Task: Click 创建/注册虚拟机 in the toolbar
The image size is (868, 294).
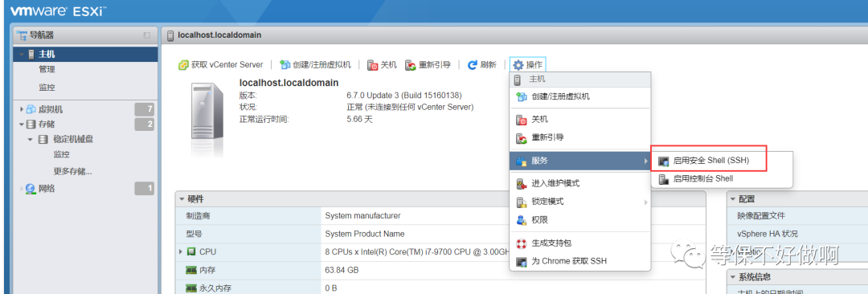Action: (x=315, y=65)
